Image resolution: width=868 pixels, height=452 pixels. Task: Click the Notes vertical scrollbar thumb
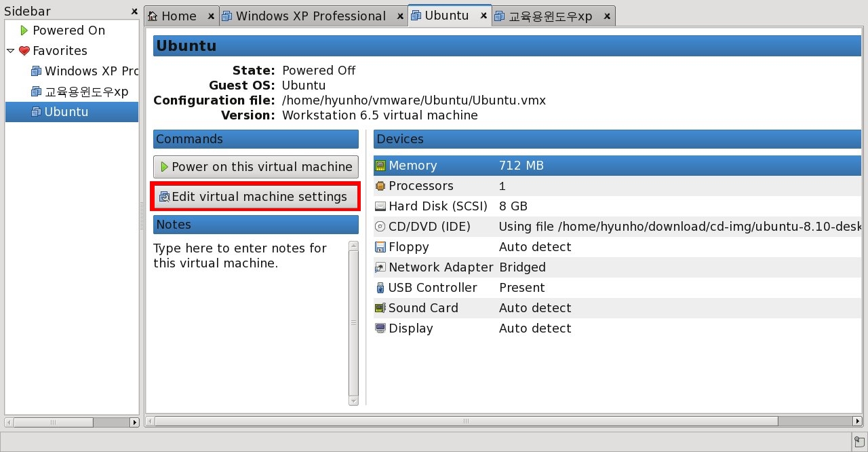[353, 324]
